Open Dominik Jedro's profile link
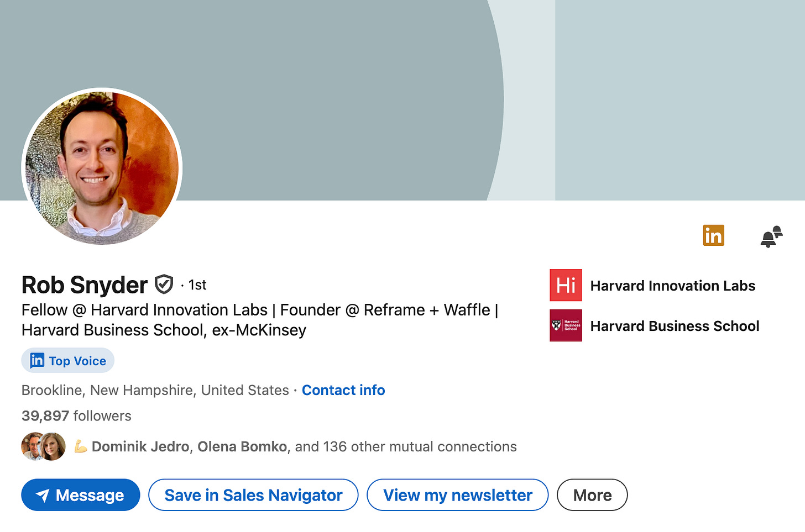The width and height of the screenshot is (805, 532). click(140, 446)
